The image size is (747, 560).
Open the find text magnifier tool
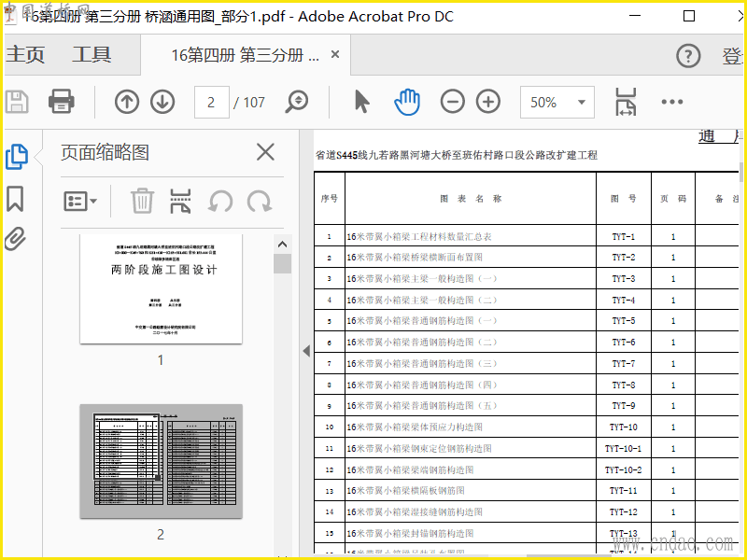tap(297, 102)
